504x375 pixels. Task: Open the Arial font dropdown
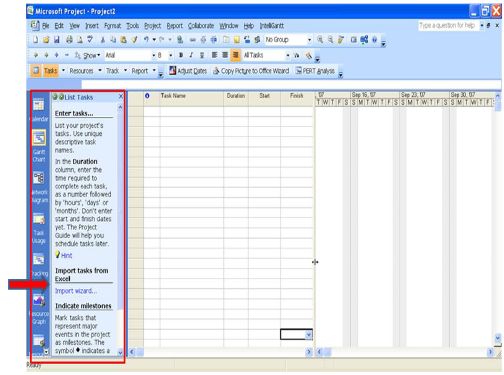(x=154, y=55)
